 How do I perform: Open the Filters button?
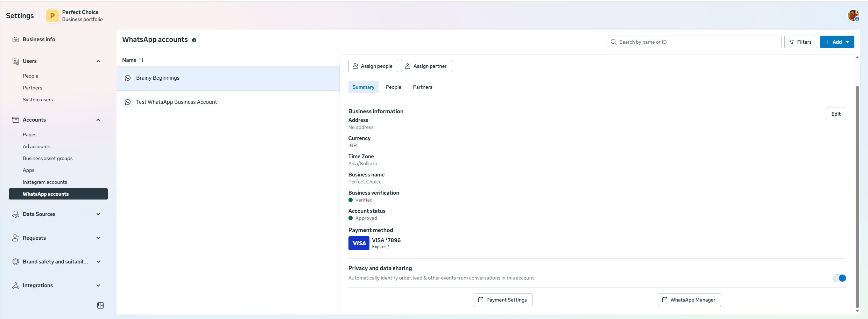(800, 42)
